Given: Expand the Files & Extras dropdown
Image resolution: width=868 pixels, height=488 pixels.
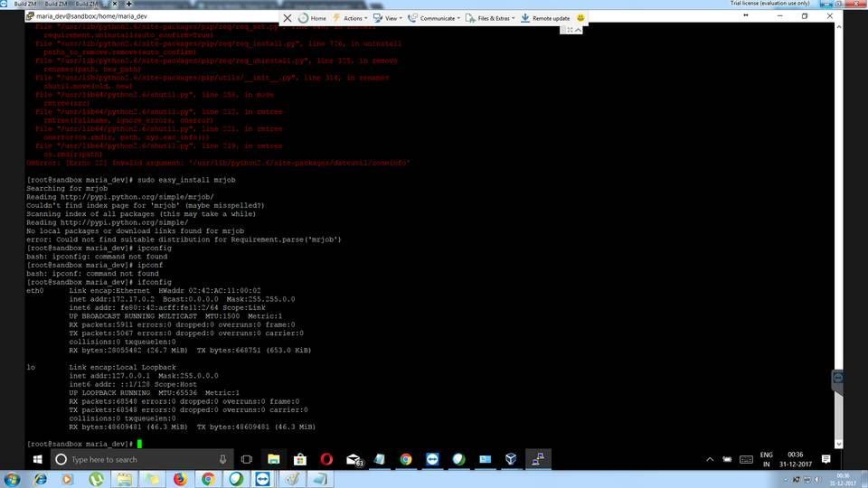Looking at the screenshot, I should [x=490, y=18].
